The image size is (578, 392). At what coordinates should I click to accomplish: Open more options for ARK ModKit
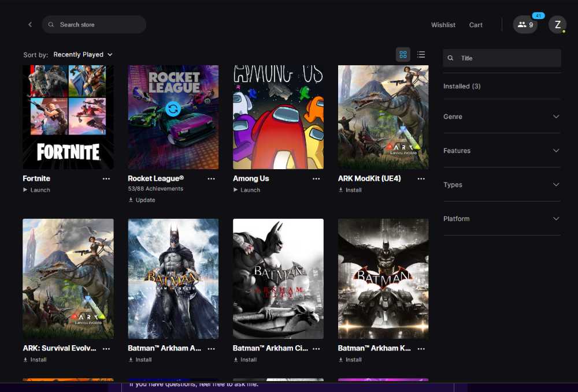pos(421,178)
